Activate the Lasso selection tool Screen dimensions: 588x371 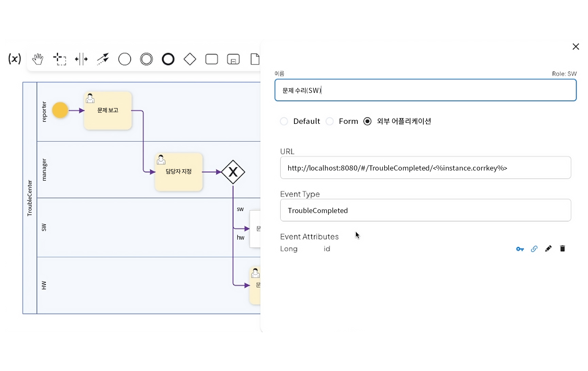click(x=60, y=59)
